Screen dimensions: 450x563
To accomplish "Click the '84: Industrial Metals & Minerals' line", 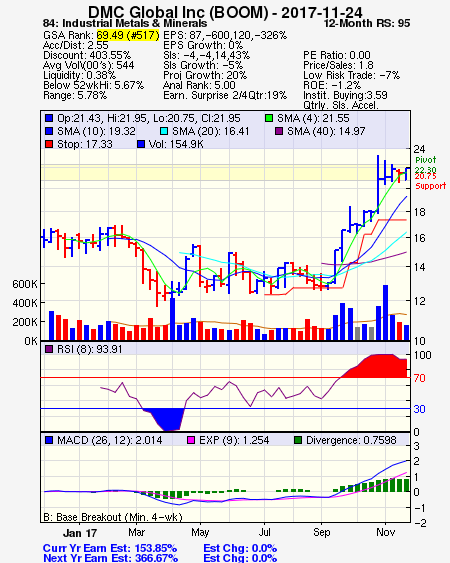I will point(125,23).
